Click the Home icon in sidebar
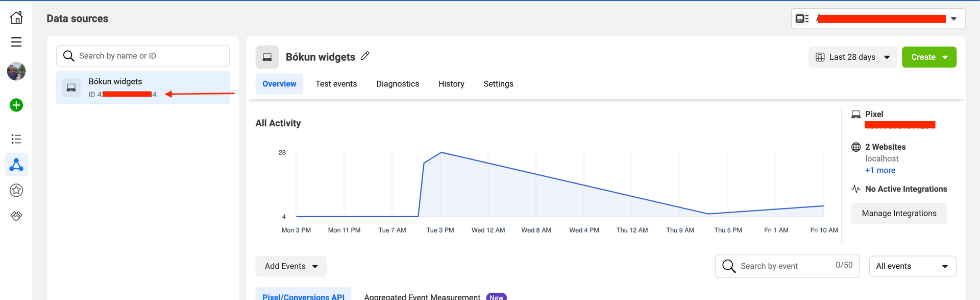 [16, 17]
